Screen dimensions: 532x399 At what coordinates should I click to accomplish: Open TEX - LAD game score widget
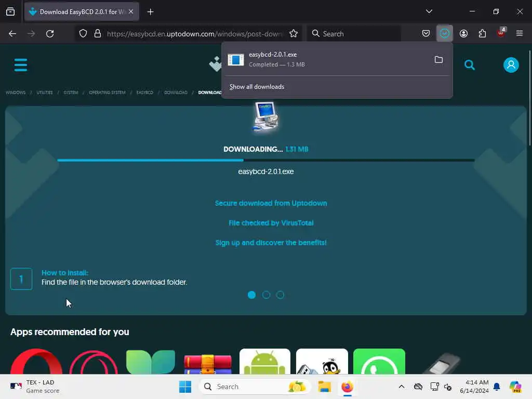coord(35,387)
